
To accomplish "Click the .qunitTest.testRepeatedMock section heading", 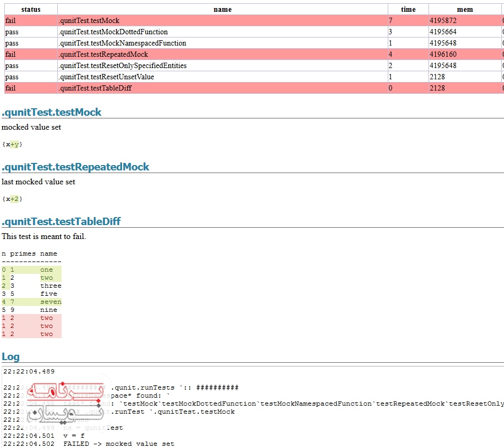I will 76,167.
